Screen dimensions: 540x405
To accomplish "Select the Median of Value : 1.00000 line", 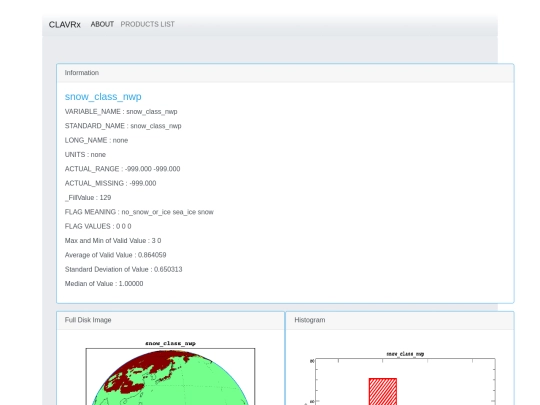I will (x=104, y=283).
